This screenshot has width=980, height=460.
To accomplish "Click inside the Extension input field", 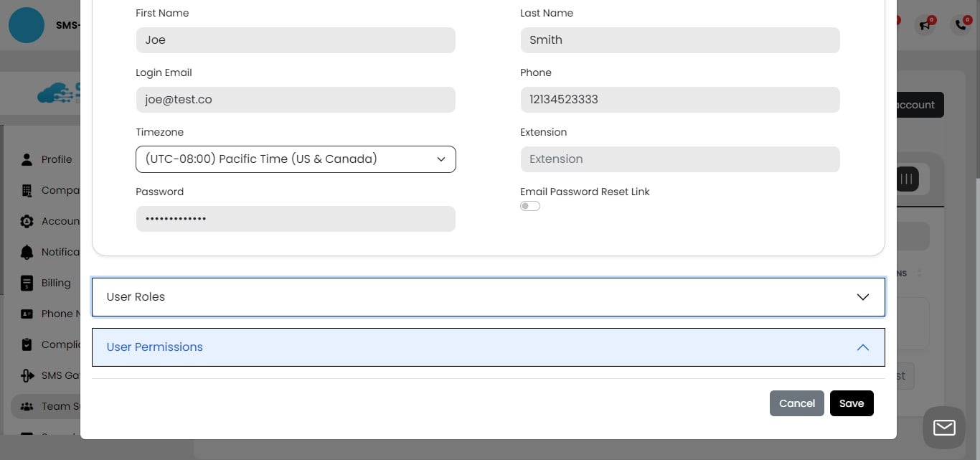I will [x=679, y=159].
